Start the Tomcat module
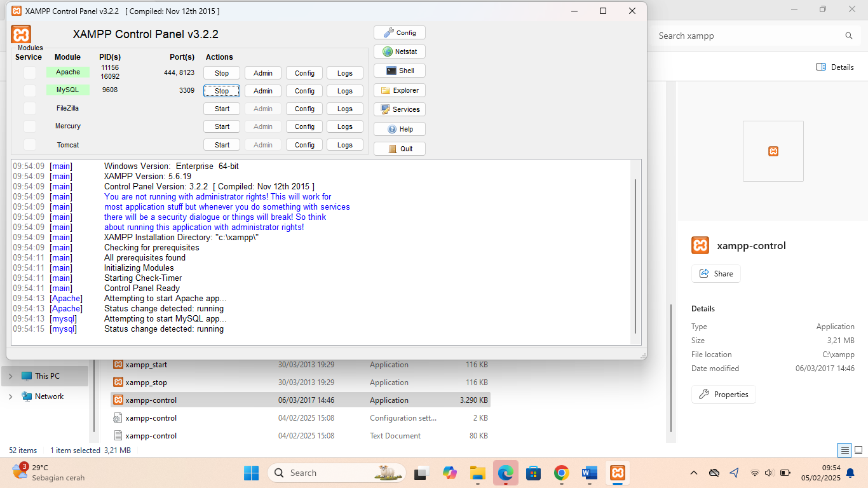Screen dimensions: 868x488 (222, 145)
